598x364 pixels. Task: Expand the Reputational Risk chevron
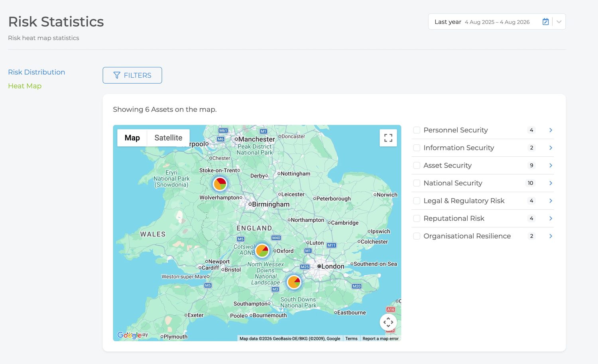(551, 218)
